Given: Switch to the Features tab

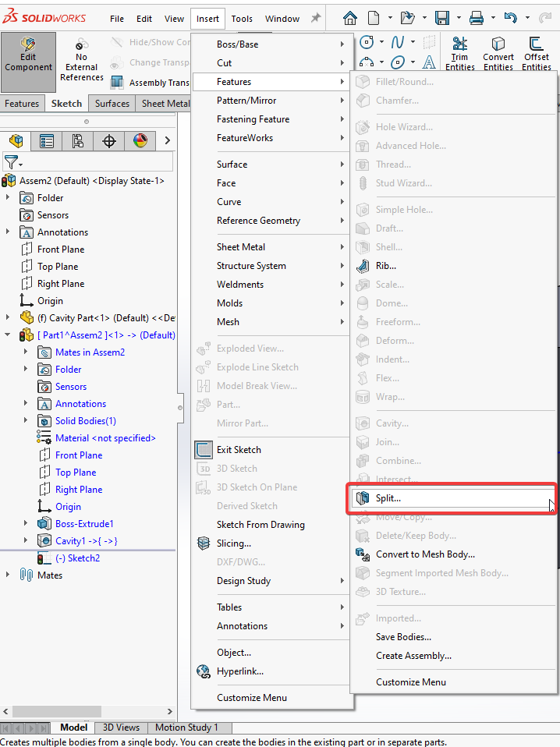Looking at the screenshot, I should tap(22, 104).
